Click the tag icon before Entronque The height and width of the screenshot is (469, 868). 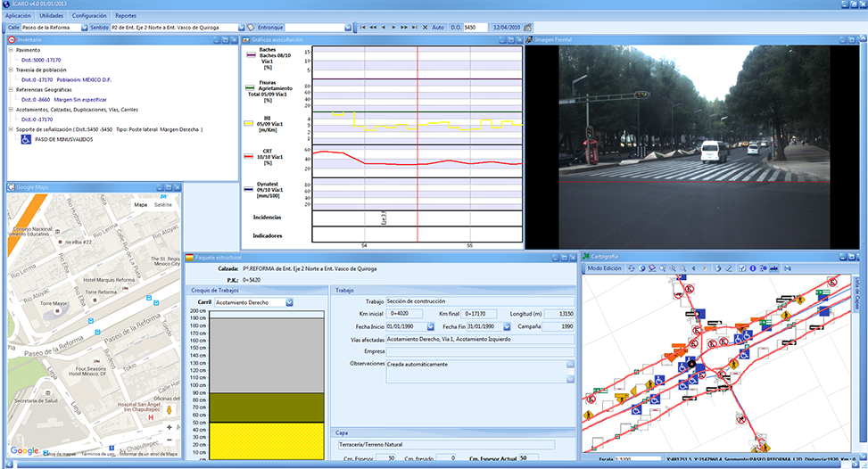click(251, 28)
